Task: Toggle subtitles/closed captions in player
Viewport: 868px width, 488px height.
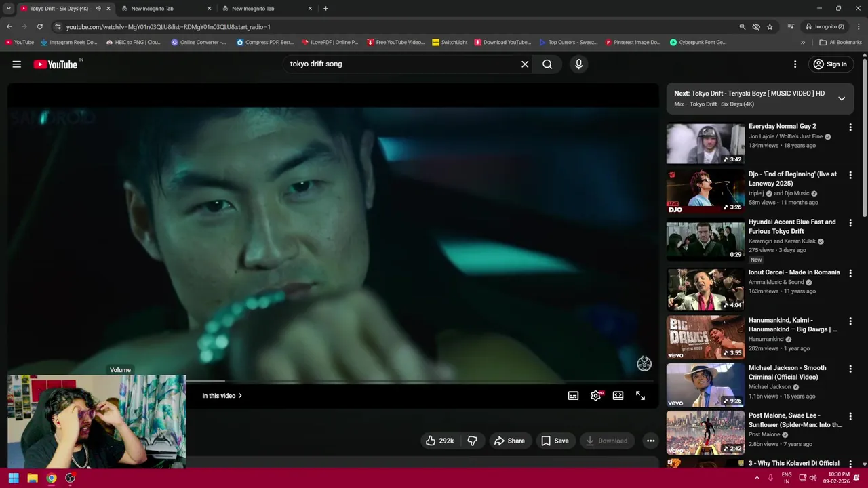Action: [x=573, y=396]
